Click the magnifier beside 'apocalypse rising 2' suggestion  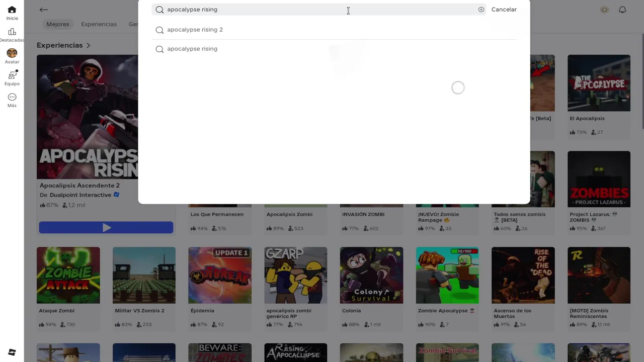(159, 30)
